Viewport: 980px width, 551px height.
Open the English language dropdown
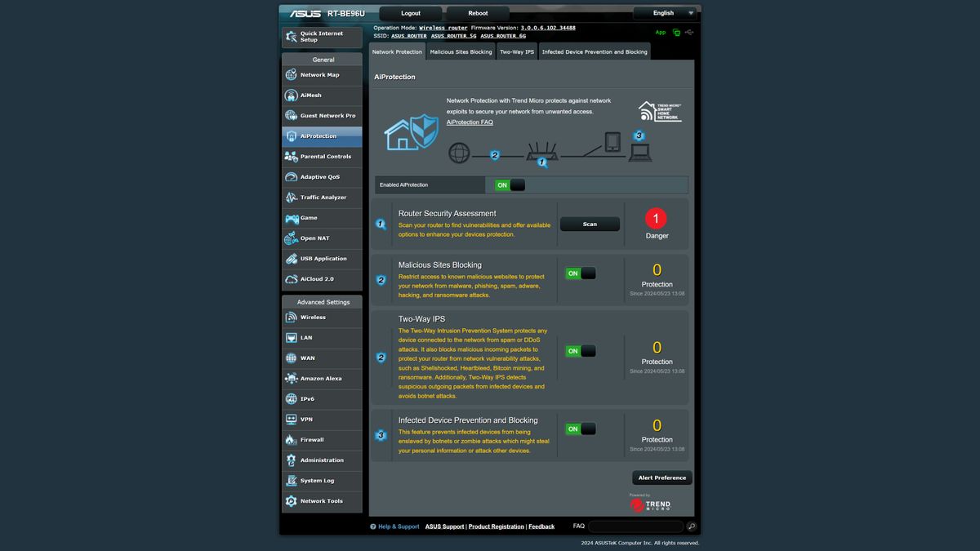coord(666,13)
